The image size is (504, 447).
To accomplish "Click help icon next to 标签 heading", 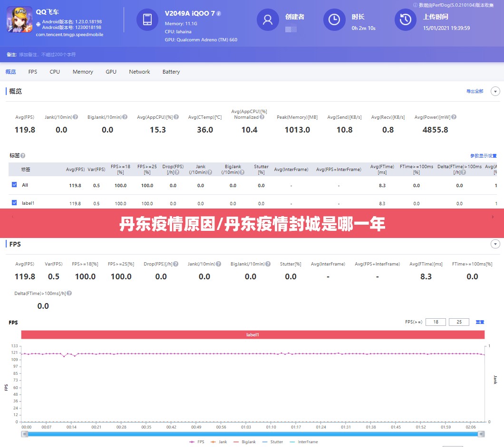I will pos(23,155).
